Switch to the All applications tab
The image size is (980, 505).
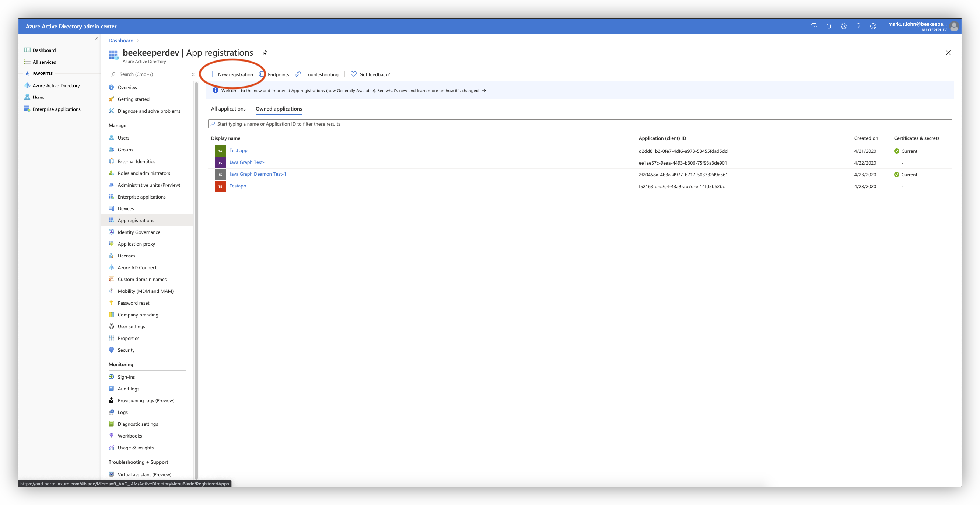coord(228,109)
